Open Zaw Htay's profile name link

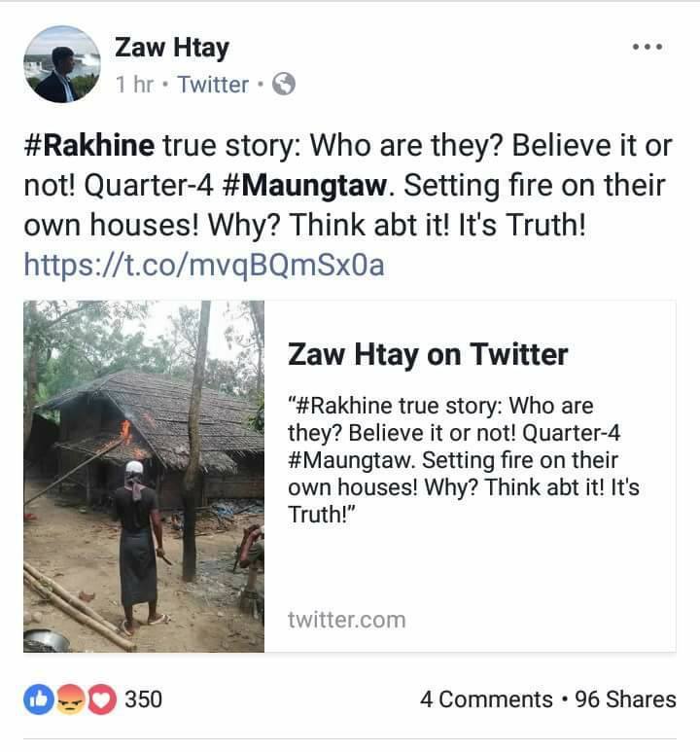tap(171, 47)
